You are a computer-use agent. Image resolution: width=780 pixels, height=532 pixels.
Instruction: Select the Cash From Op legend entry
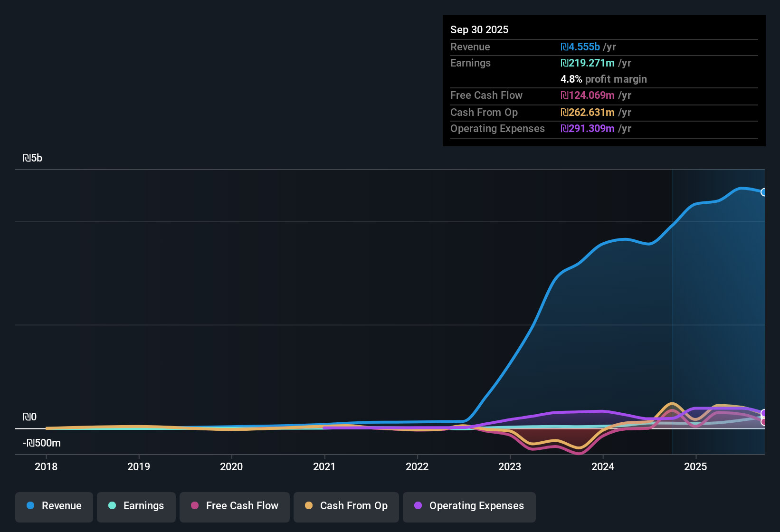pyautogui.click(x=346, y=506)
